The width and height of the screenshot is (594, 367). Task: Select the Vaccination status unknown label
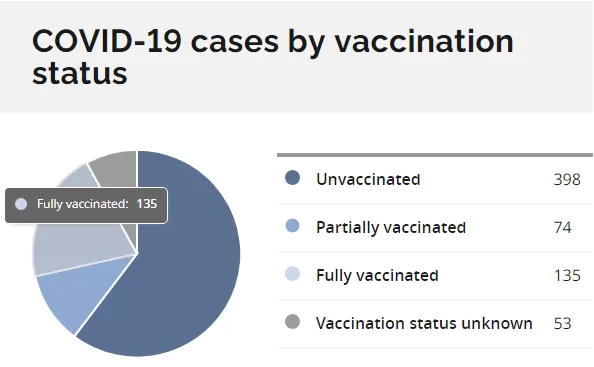coord(424,323)
